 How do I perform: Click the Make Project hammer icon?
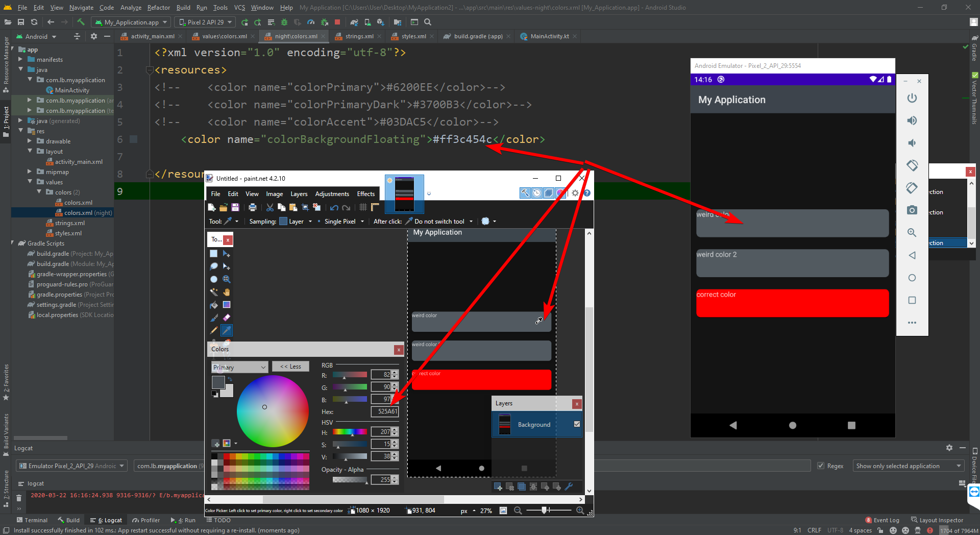point(81,22)
